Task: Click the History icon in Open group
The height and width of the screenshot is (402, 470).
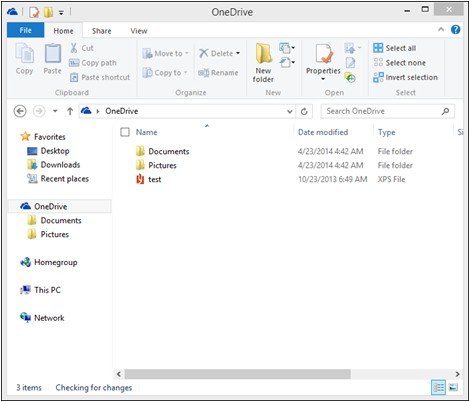Action: (350, 78)
